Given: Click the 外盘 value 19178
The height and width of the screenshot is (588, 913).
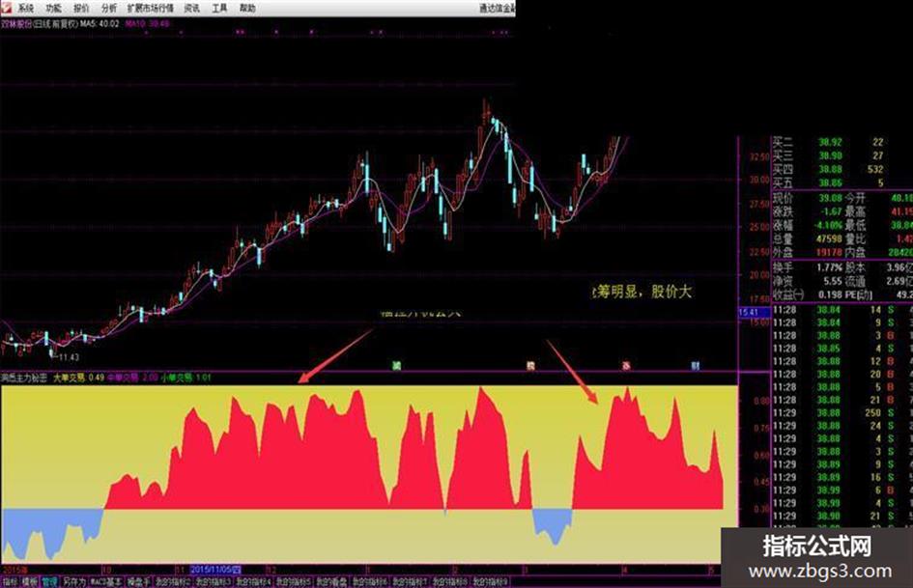Looking at the screenshot, I should 829,252.
